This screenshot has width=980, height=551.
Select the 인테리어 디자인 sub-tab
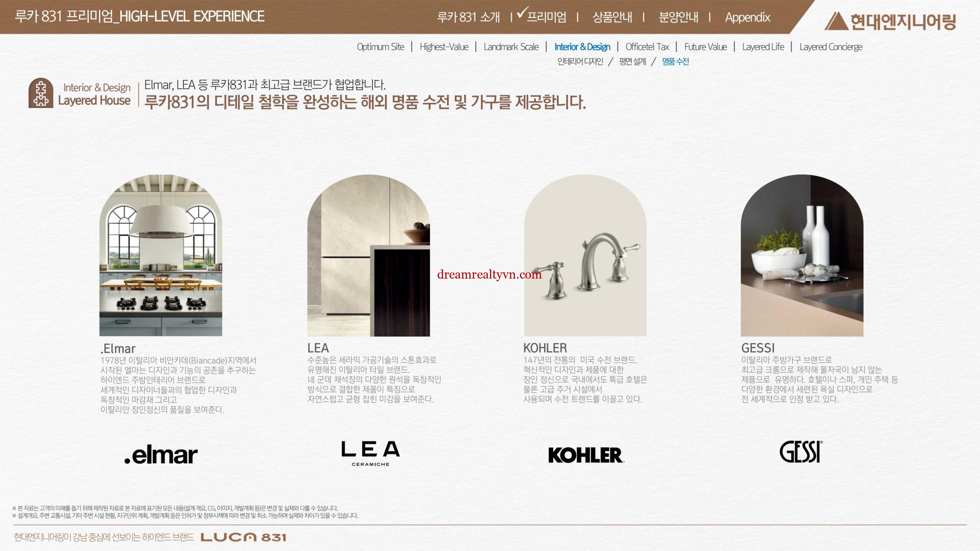(580, 62)
